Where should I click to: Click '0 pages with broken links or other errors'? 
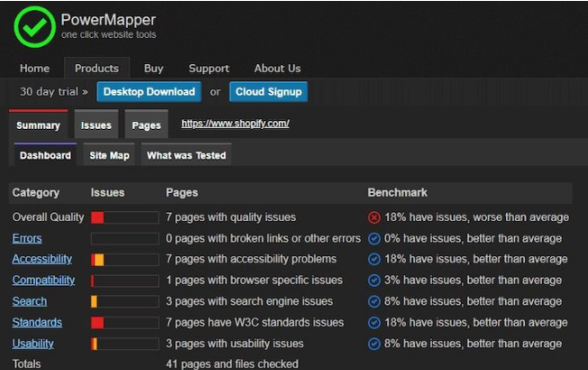click(x=263, y=238)
